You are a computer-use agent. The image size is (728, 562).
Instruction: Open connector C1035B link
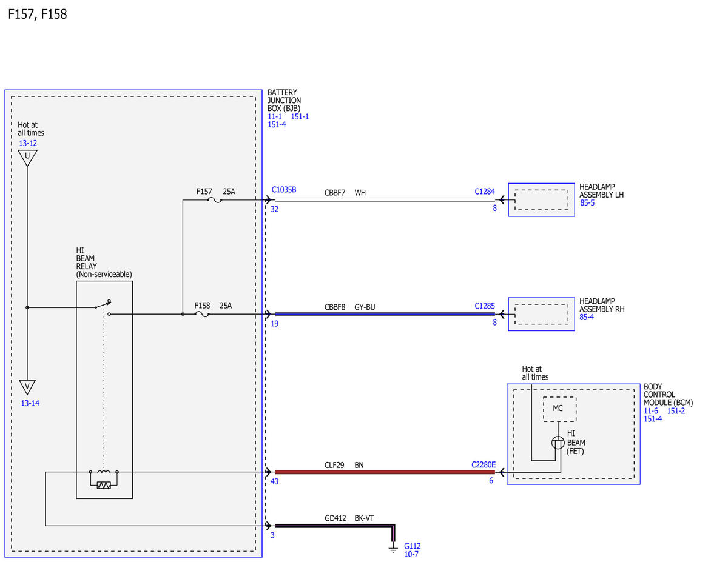284,190
